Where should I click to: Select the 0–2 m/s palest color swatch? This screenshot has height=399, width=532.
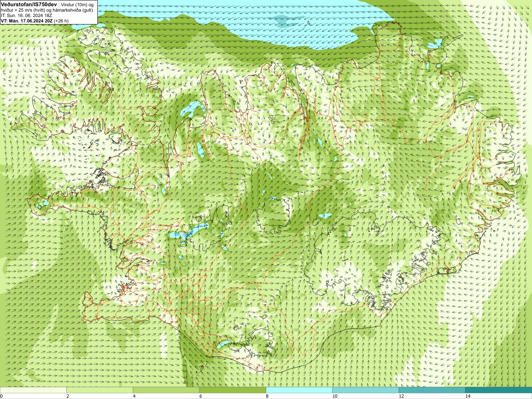click(33, 390)
